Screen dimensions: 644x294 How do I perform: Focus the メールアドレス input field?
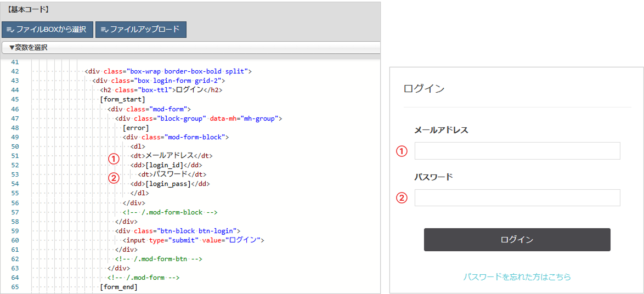pyautogui.click(x=517, y=151)
